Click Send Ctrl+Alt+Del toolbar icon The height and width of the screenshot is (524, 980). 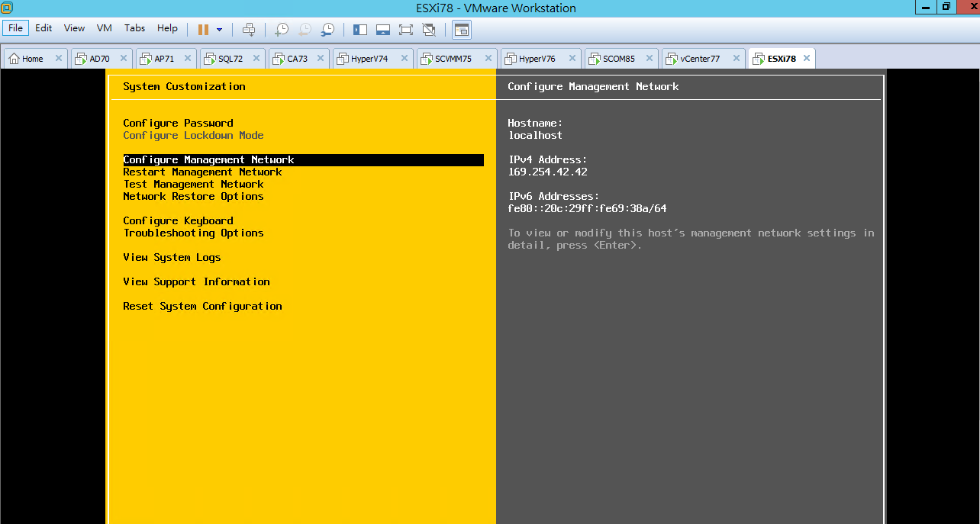(249, 30)
